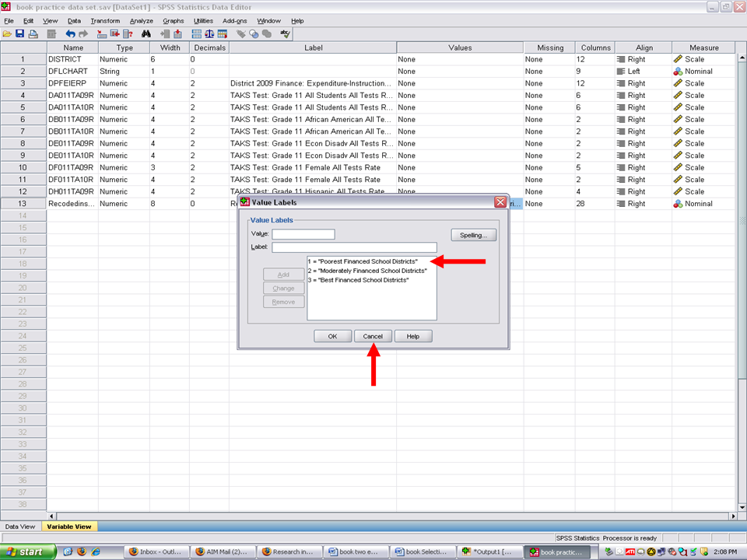Click the Find binoculars icon
Image resolution: width=747 pixels, height=560 pixels.
(146, 34)
